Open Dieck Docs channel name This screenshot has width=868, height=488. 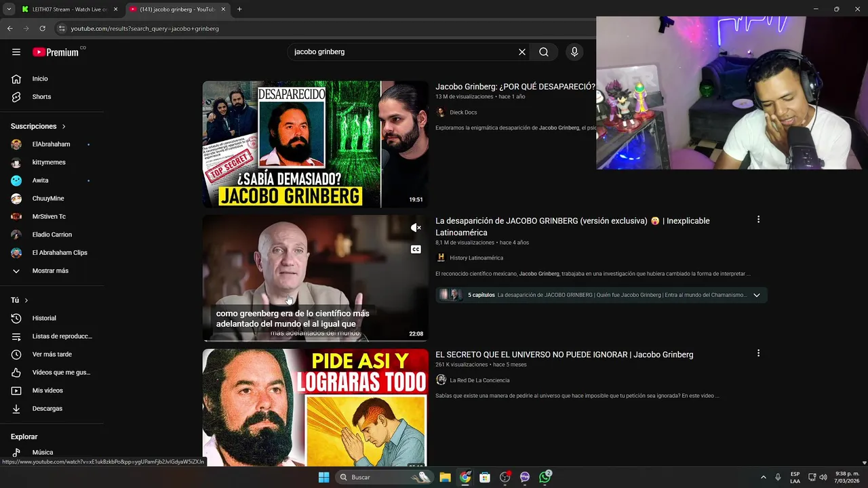tap(463, 113)
